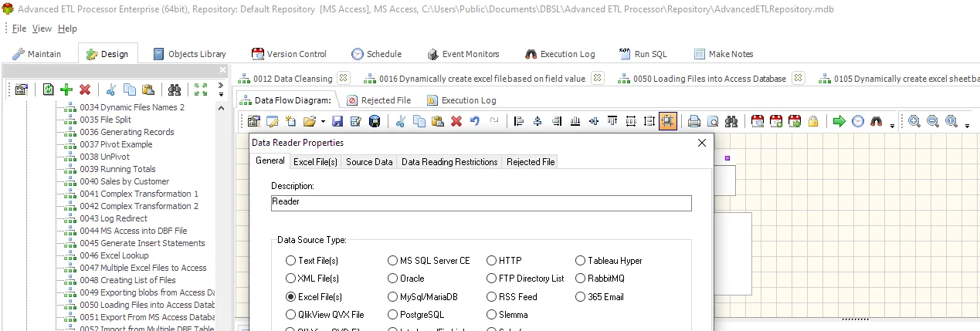Viewport: 980px width, 331px height.
Task: Click the Align left icon in the diagram toolbar
Action: 519,121
